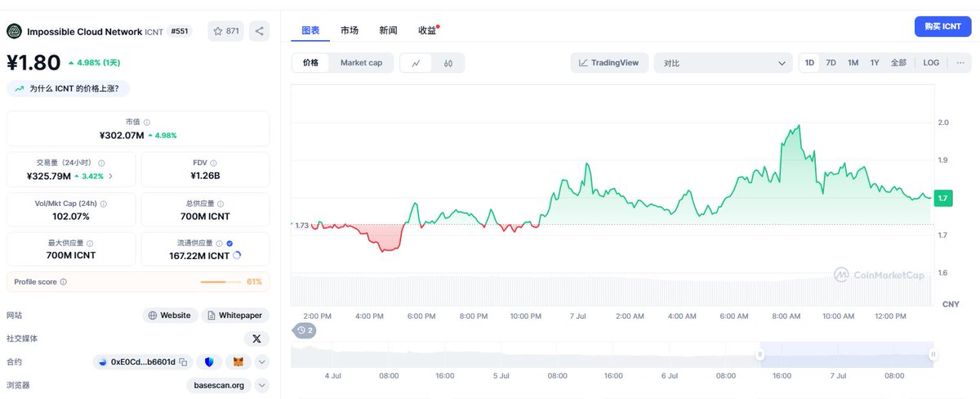This screenshot has height=399, width=980.
Task: Click the chart peak near 8:00 AM
Action: 797,127
